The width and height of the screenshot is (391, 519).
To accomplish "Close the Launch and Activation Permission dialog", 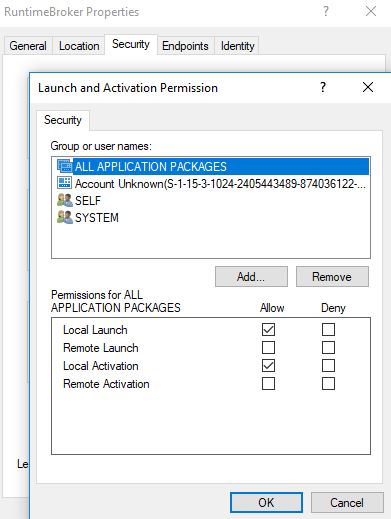I will click(x=368, y=87).
